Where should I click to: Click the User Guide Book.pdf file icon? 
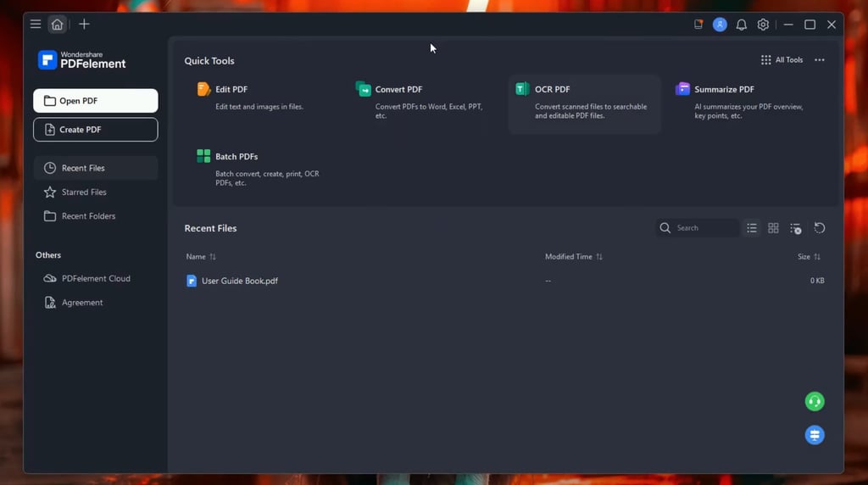coord(192,281)
